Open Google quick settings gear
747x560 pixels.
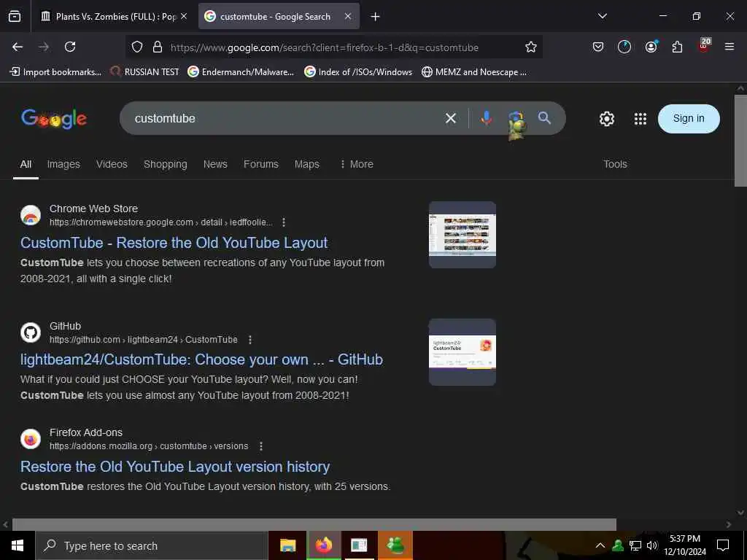click(x=606, y=119)
